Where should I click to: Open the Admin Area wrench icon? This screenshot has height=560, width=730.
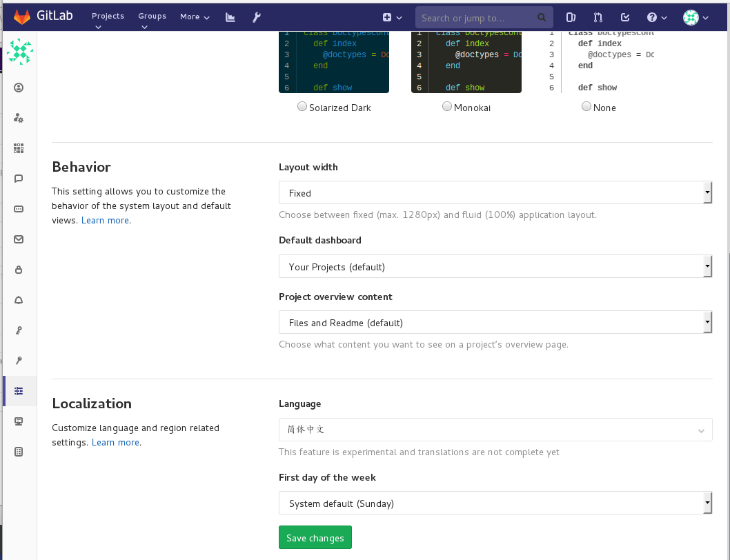257,17
